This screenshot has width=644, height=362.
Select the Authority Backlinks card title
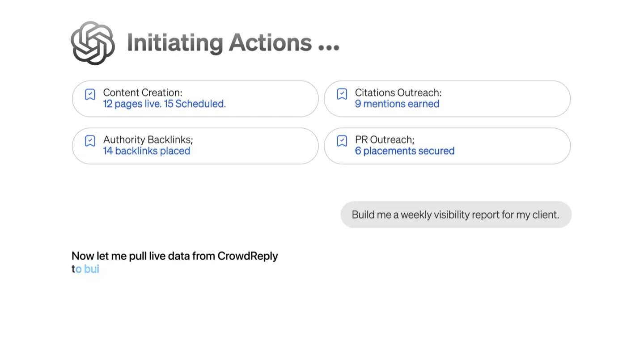148,139
